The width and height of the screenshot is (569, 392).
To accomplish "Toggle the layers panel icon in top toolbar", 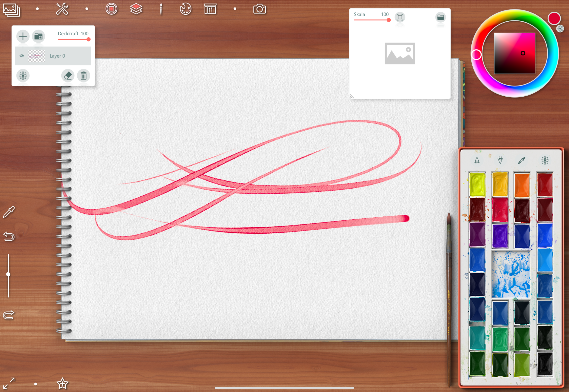I will coord(136,9).
